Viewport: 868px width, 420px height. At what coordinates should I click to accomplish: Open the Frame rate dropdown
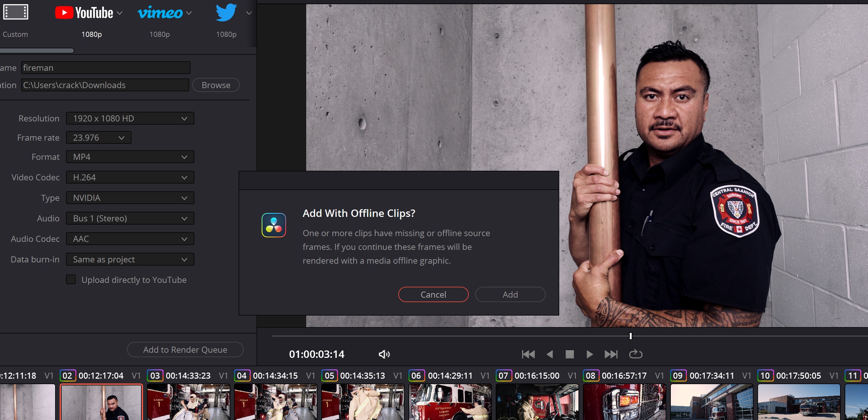pyautogui.click(x=99, y=138)
